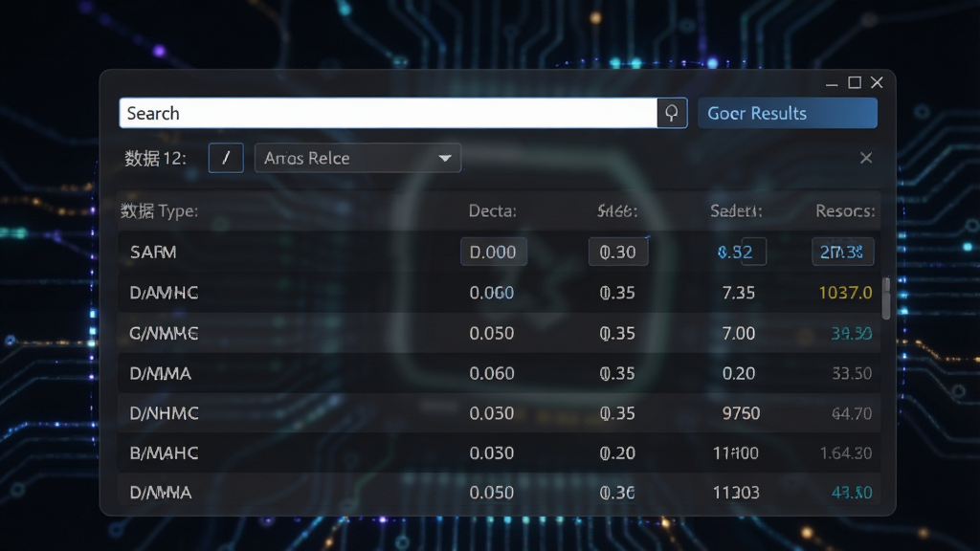Click the Resocs column header
Image resolution: width=980 pixels, height=551 pixels.
point(845,211)
